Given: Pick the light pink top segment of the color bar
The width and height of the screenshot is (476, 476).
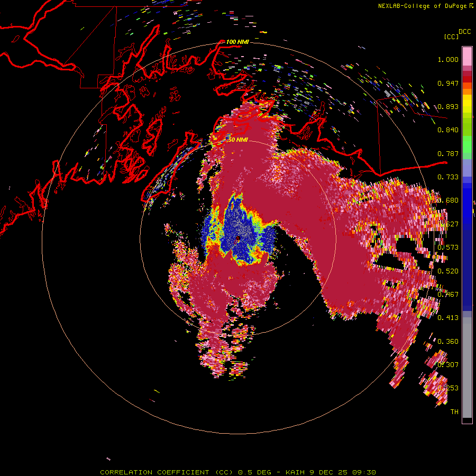Looking at the screenshot, I should pyautogui.click(x=467, y=56).
